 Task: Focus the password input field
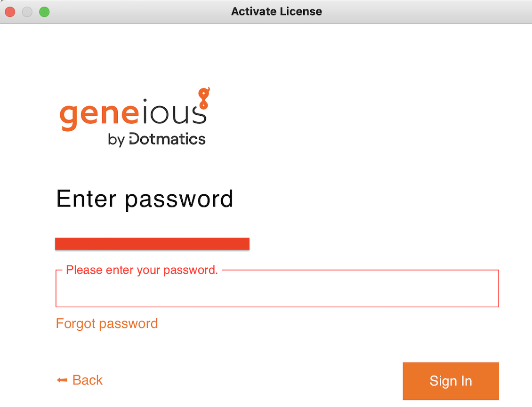277,288
